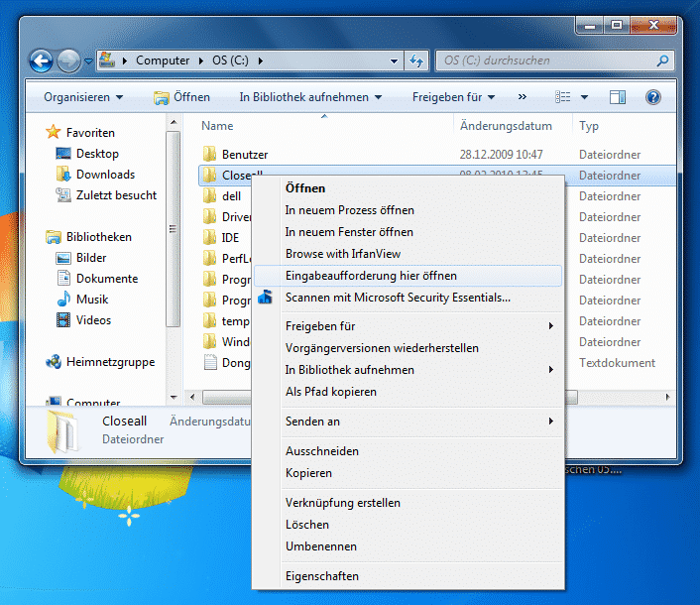Expand the Freigeben für context submenu
This screenshot has height=605, width=700.
408,326
